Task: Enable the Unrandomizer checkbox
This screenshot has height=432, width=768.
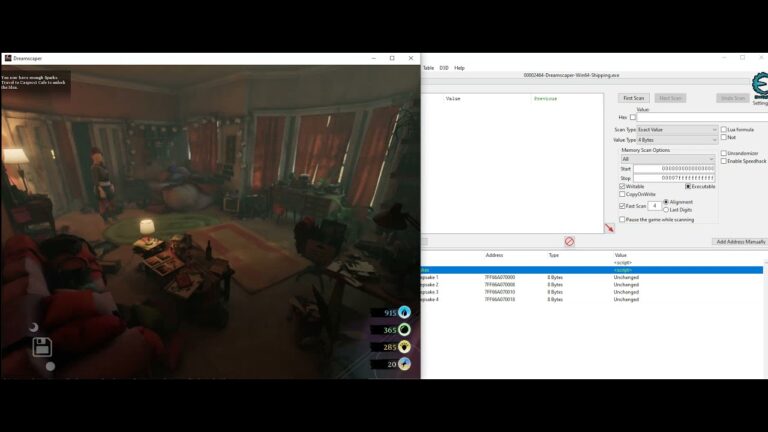Action: (x=723, y=153)
